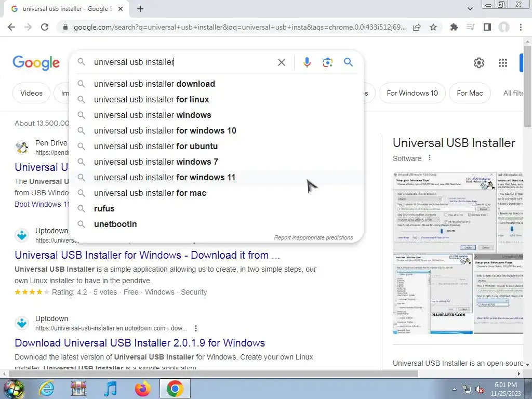The height and width of the screenshot is (399, 532).
Task: Open Google quick settings gear
Action: 478,63
